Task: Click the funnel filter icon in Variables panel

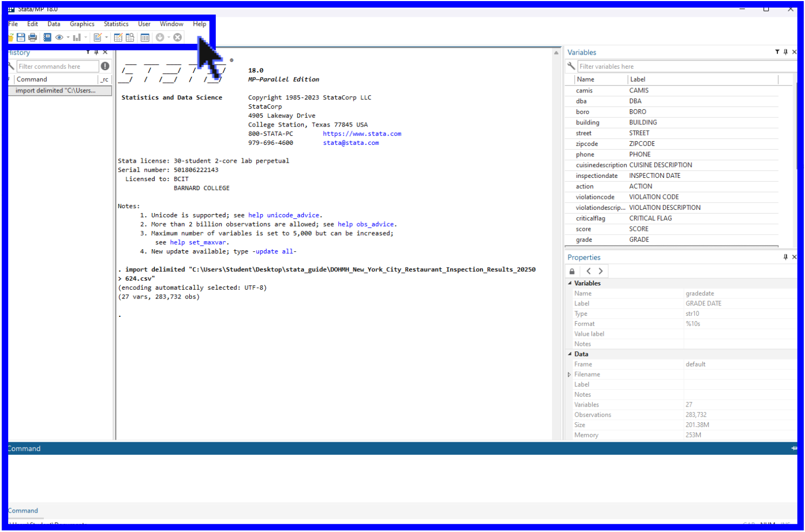Action: [777, 52]
